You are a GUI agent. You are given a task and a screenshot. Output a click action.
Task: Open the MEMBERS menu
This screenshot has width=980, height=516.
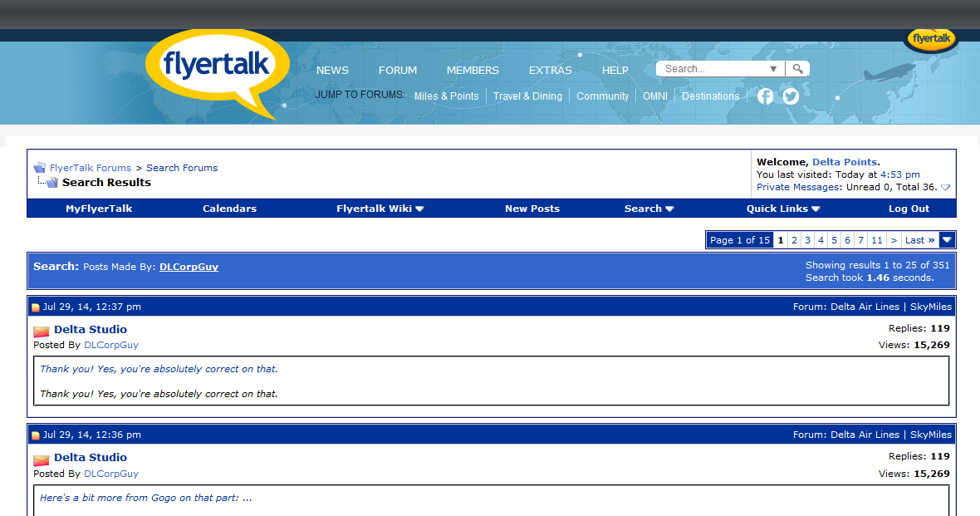(473, 70)
